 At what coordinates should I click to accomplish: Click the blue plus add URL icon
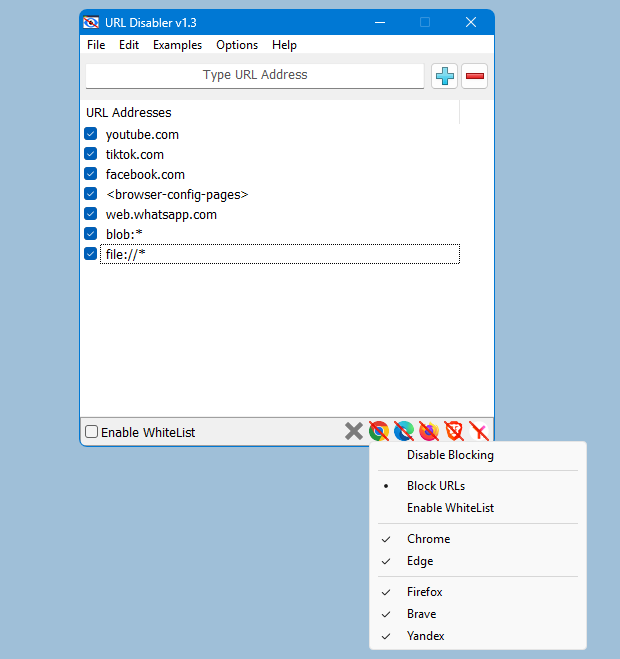point(444,76)
